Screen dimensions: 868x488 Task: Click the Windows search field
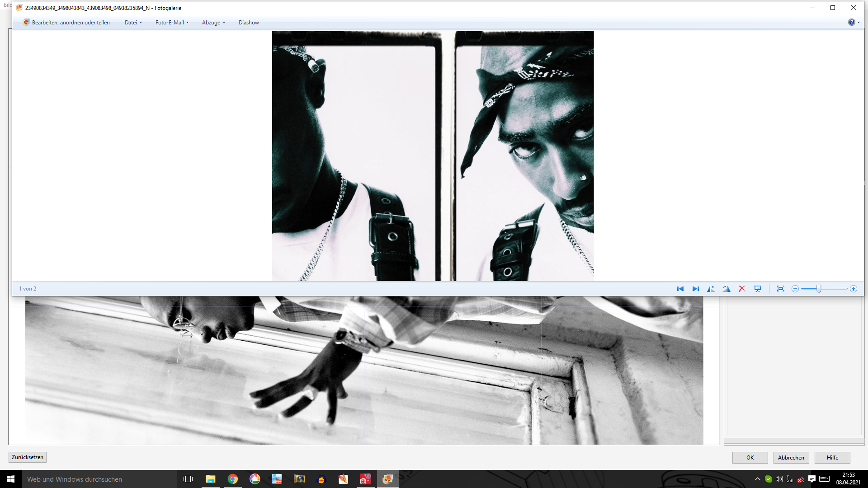point(99,479)
